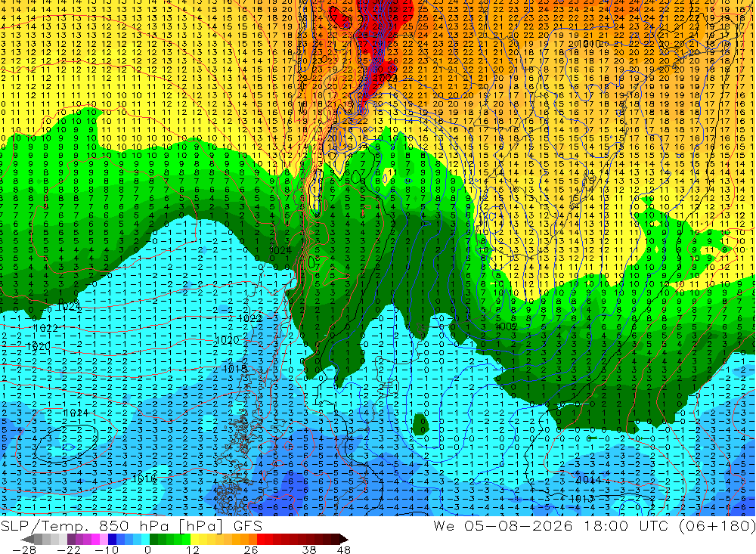
Task: Click the 1013 isobar label
Action: [x=581, y=499]
